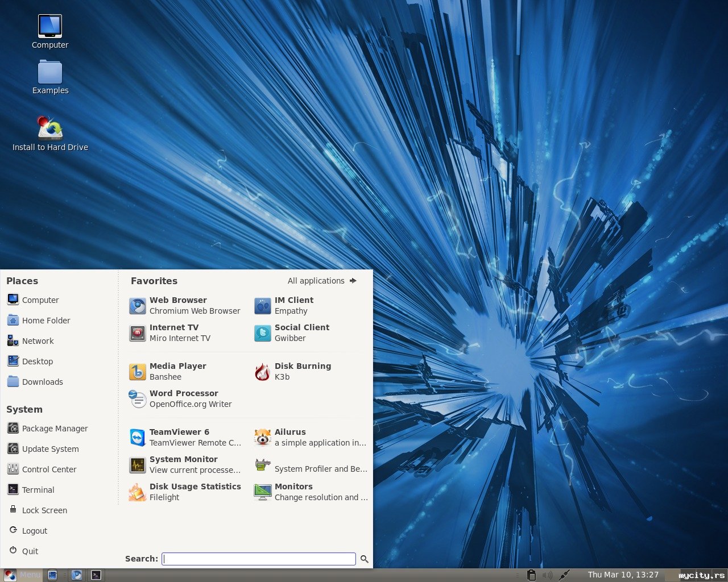728x582 pixels.
Task: Open Network from Places
Action: (x=31, y=340)
